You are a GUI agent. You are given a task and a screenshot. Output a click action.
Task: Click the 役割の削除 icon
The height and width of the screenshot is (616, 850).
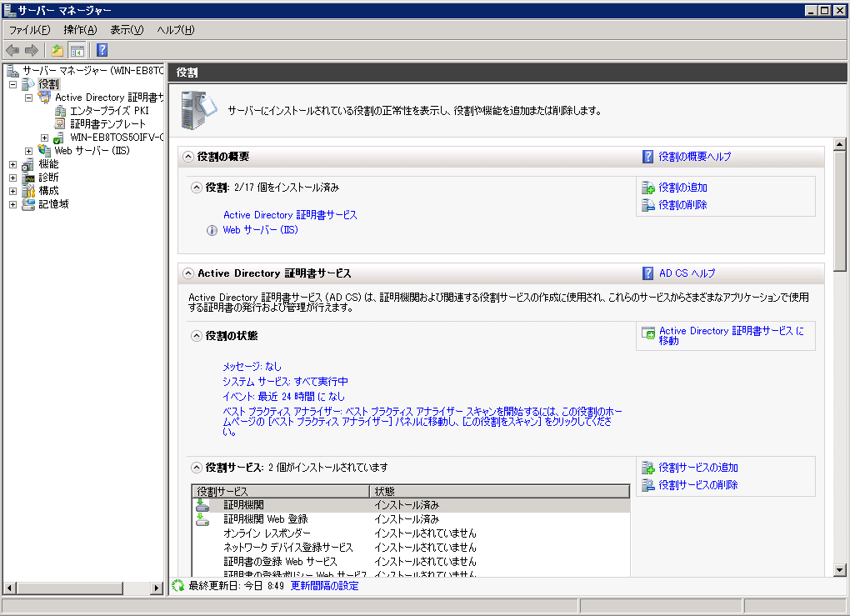648,205
